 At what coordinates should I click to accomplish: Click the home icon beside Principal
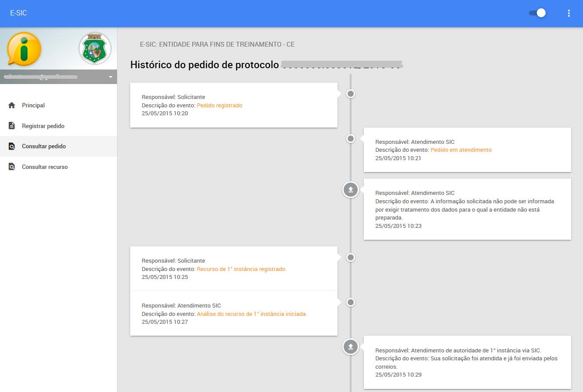pyautogui.click(x=12, y=106)
